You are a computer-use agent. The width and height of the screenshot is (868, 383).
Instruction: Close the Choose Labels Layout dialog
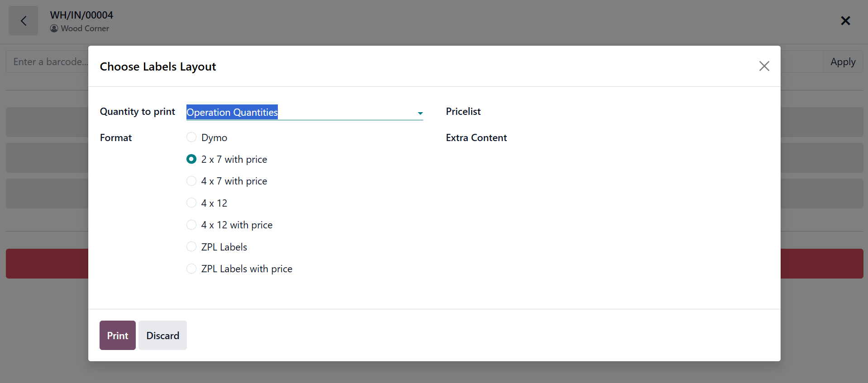point(764,66)
